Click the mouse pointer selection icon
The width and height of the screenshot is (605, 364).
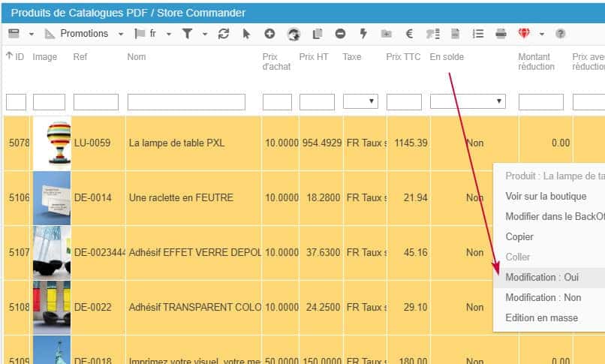(x=245, y=34)
